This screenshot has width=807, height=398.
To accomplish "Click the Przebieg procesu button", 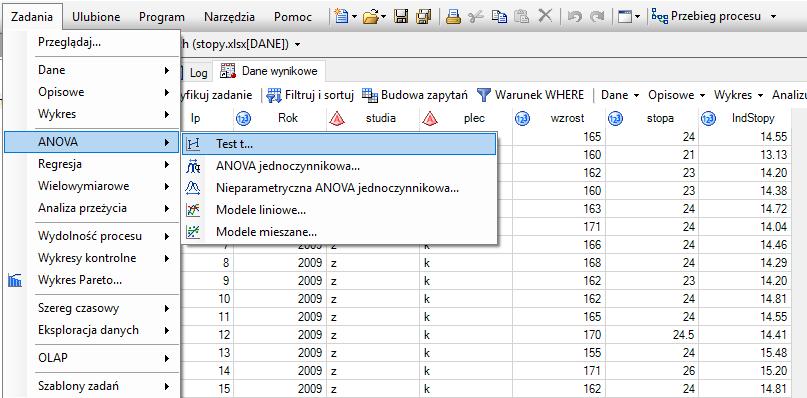I will tap(706, 16).
